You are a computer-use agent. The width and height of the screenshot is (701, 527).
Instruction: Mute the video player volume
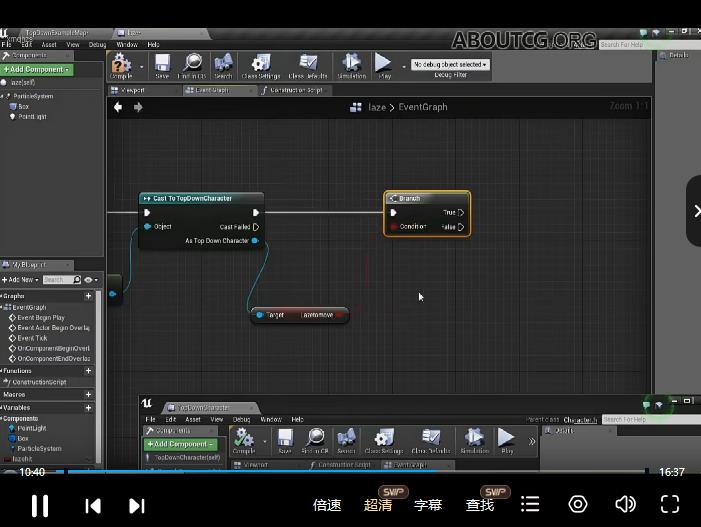click(x=626, y=505)
